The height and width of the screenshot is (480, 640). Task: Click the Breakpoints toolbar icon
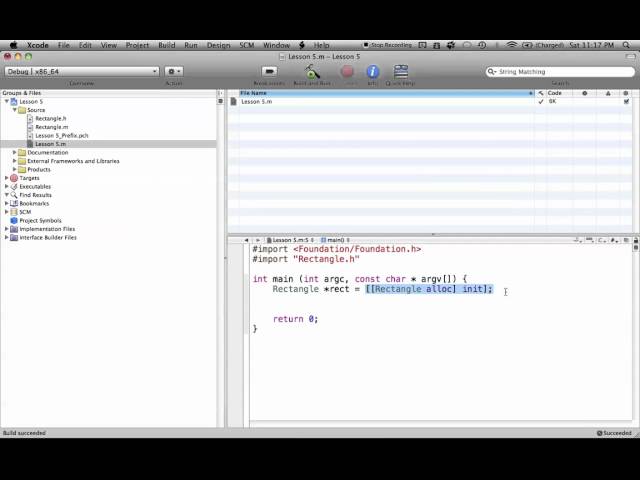click(x=269, y=71)
